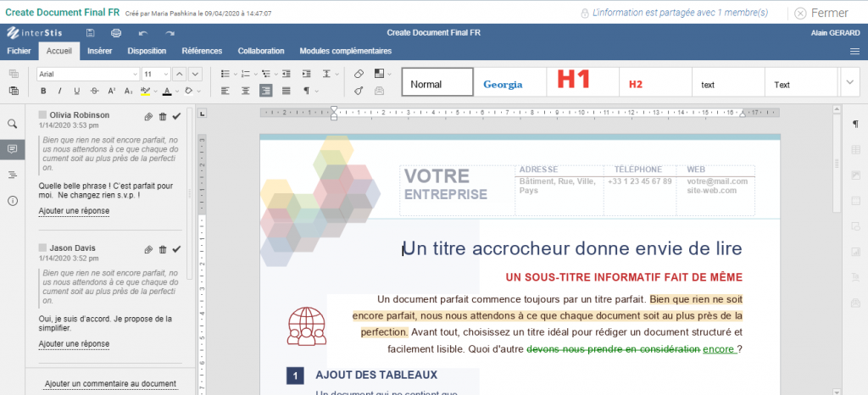Center align the text
Image resolution: width=868 pixels, height=395 pixels.
coord(245,91)
